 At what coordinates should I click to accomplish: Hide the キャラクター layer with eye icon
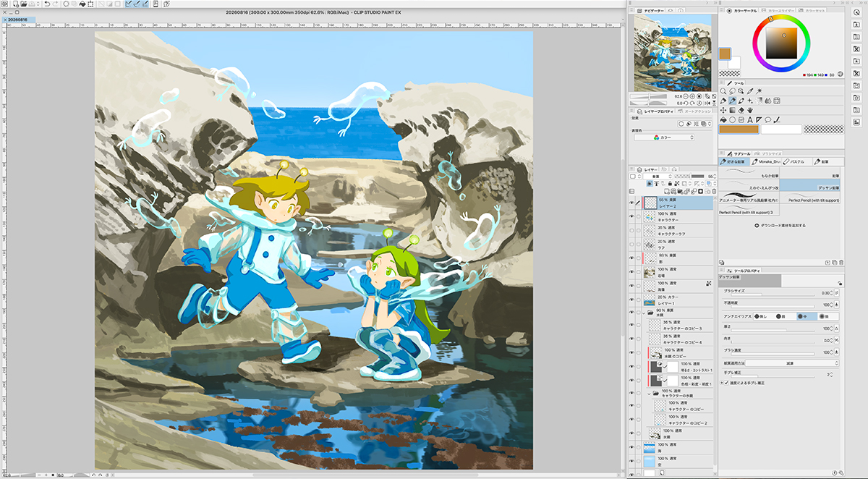coord(631,216)
